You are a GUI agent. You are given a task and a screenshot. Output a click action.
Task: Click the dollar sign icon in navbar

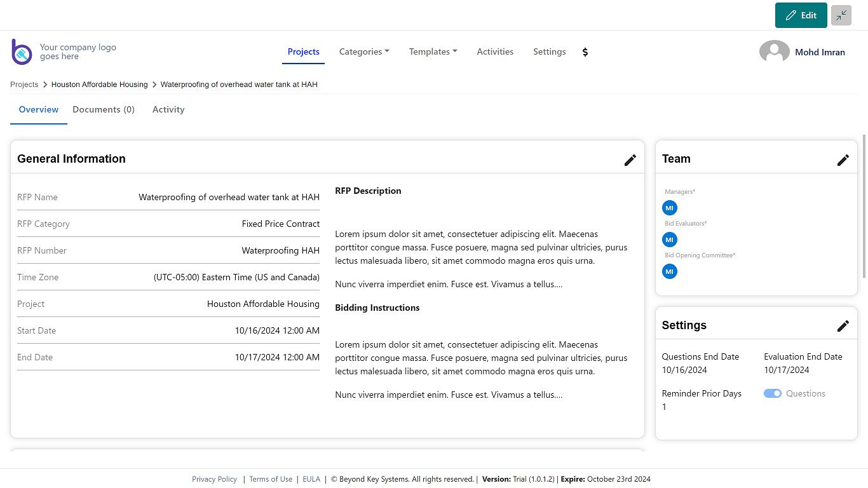pos(585,52)
